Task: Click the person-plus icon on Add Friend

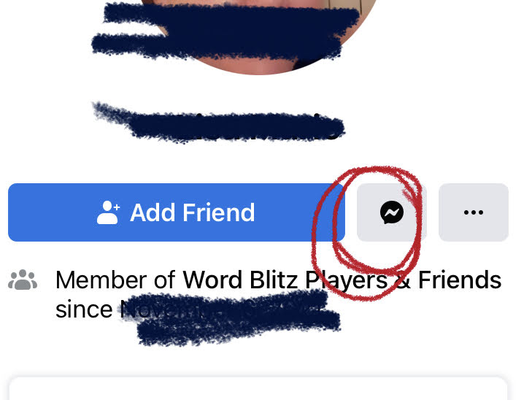Action: 108,212
